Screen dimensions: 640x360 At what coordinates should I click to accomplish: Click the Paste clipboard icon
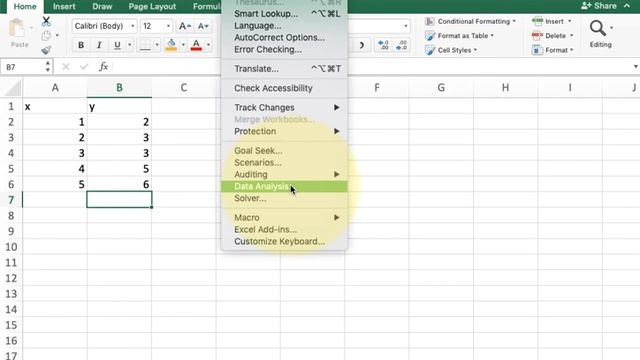(17, 29)
